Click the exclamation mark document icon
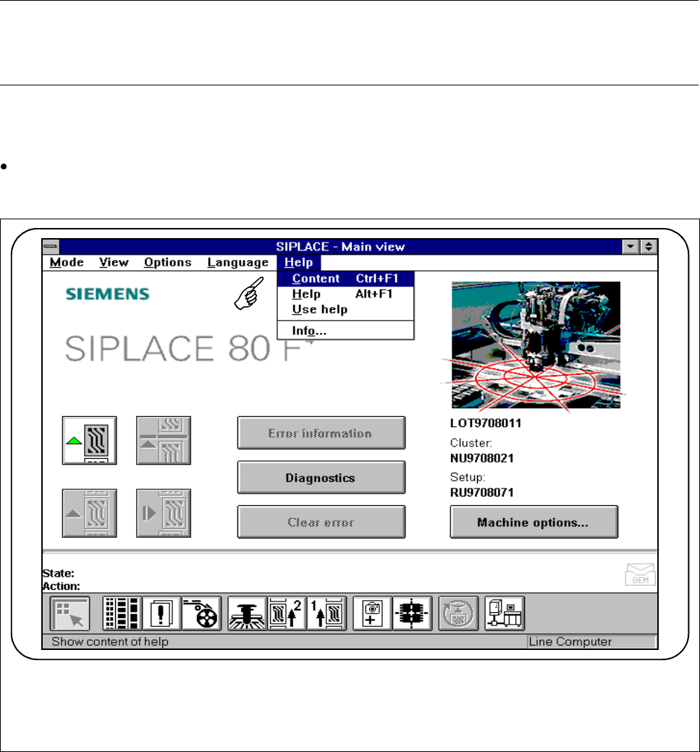 [161, 614]
